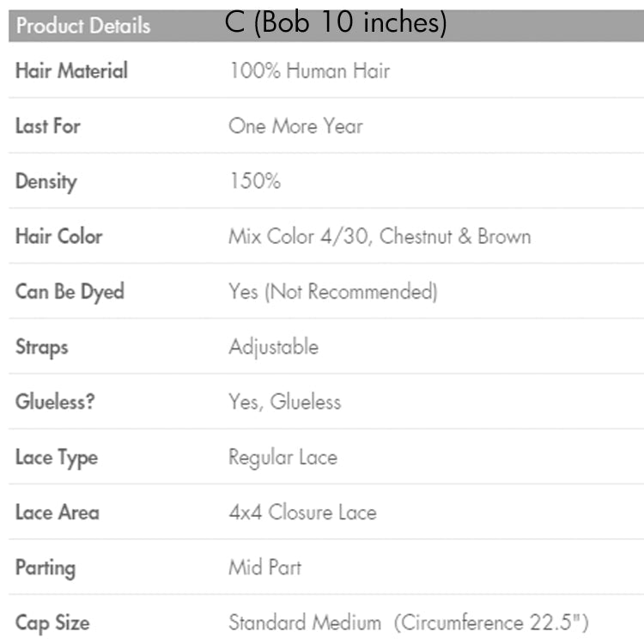644x644 pixels.
Task: Select the 100% Human Hair value
Action: tap(309, 70)
